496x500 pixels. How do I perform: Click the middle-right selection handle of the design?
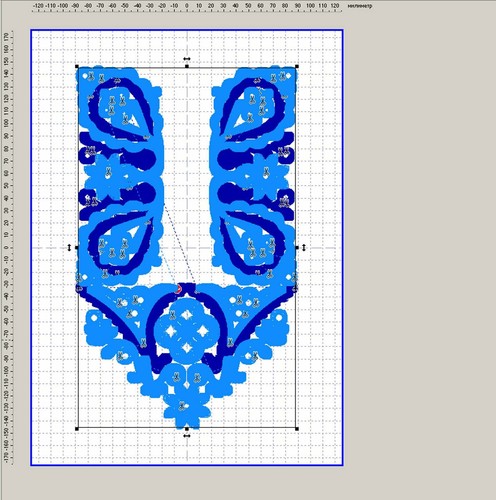[297, 247]
